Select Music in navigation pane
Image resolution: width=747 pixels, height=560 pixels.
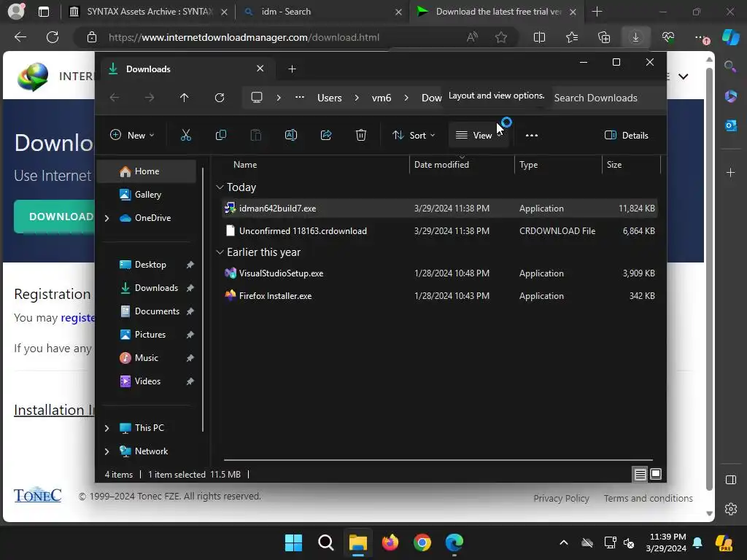(x=146, y=358)
